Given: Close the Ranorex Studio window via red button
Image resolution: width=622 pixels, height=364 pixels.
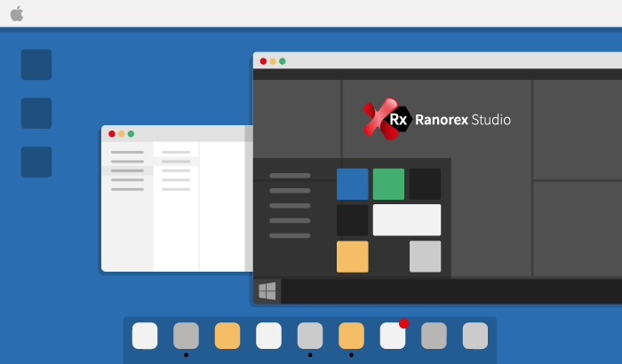Looking at the screenshot, I should click(263, 61).
